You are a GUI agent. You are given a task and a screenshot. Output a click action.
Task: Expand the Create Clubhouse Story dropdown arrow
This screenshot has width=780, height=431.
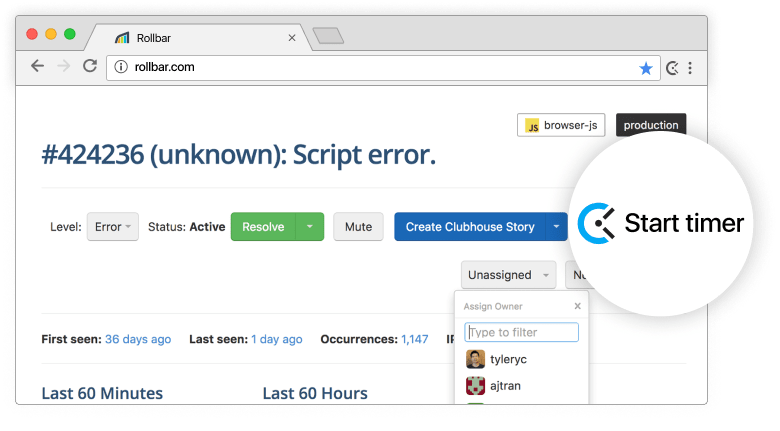(557, 227)
